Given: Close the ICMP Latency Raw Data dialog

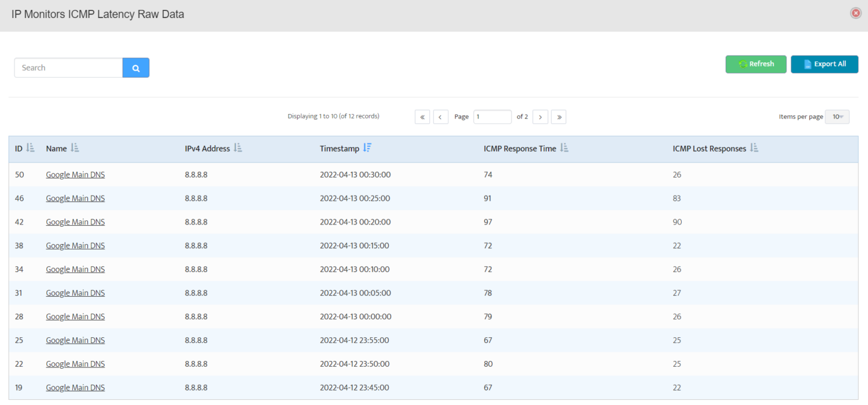Looking at the screenshot, I should pyautogui.click(x=855, y=12).
